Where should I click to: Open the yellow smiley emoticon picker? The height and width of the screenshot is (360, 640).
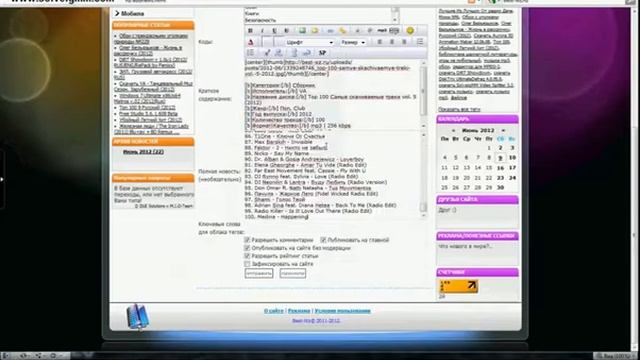click(x=410, y=31)
